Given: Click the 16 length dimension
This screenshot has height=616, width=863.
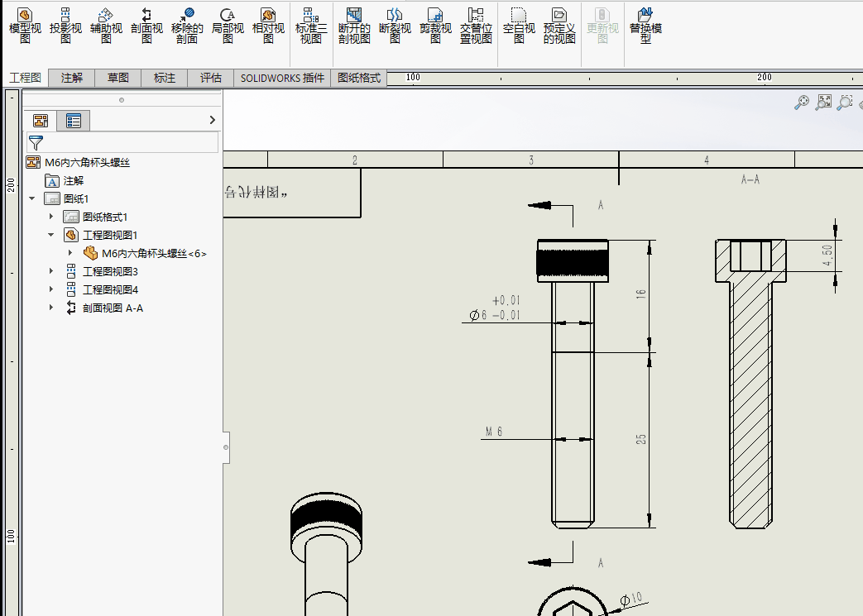Looking at the screenshot, I should [x=641, y=294].
